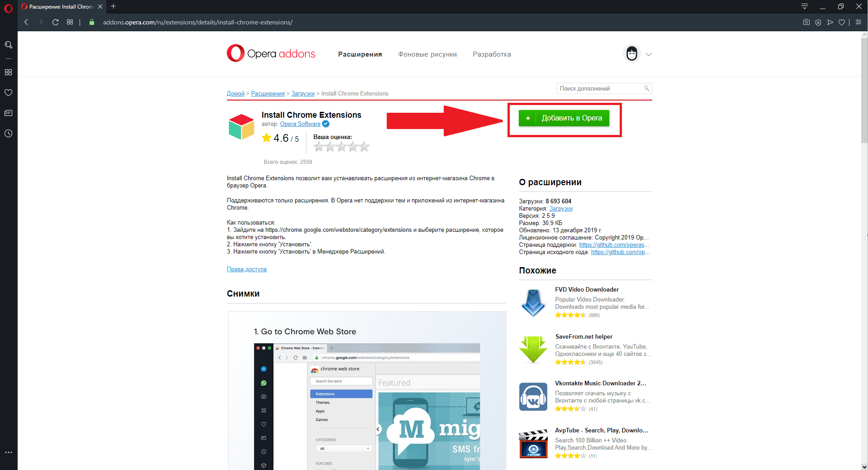The height and width of the screenshot is (470, 868).
Task: Expand the user account dropdown chevron
Action: click(x=649, y=54)
